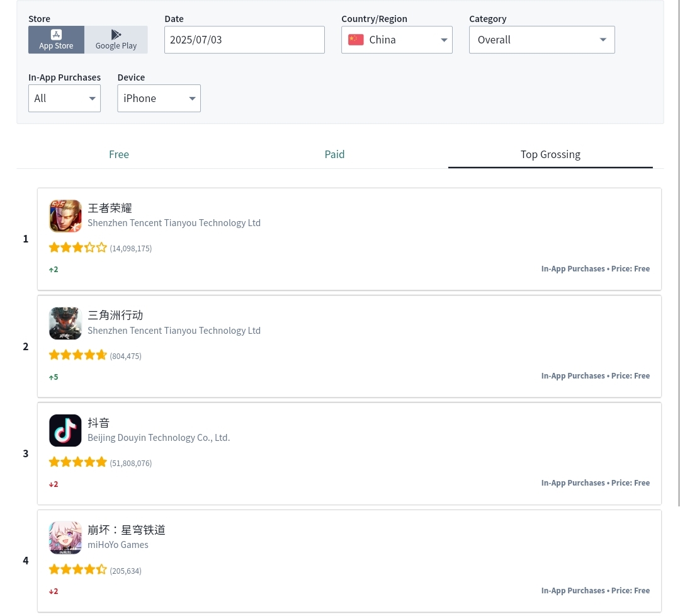The height and width of the screenshot is (616, 680).
Task: Click the star rating of 崩坏：星穹铁道
Action: (77, 569)
